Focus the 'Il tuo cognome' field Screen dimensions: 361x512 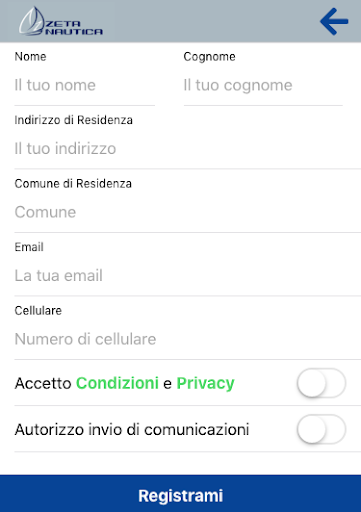tap(263, 85)
